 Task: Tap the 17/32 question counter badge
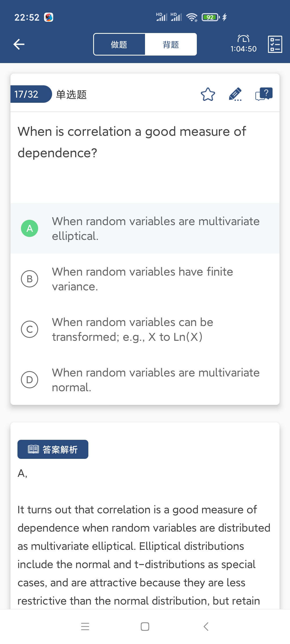click(x=27, y=94)
